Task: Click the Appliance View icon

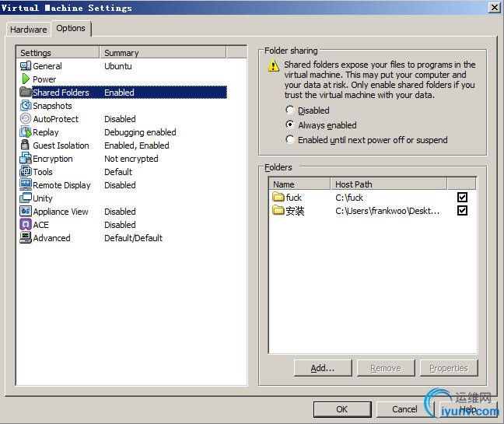Action: (26, 211)
